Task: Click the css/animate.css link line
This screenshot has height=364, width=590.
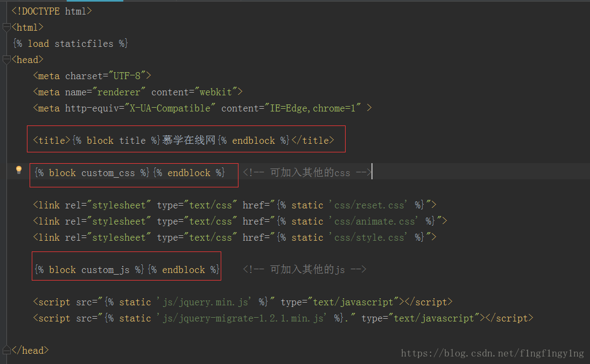Action: pos(240,221)
